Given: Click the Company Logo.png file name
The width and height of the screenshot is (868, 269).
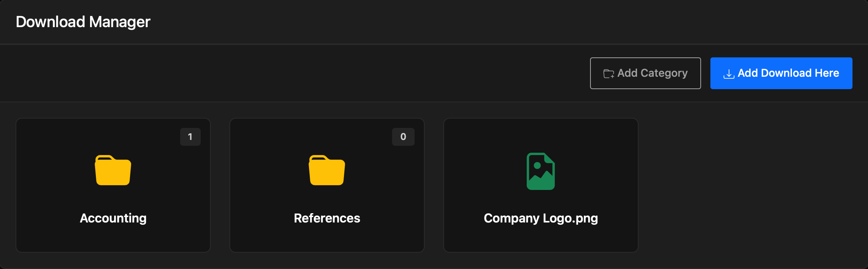Looking at the screenshot, I should (541, 219).
